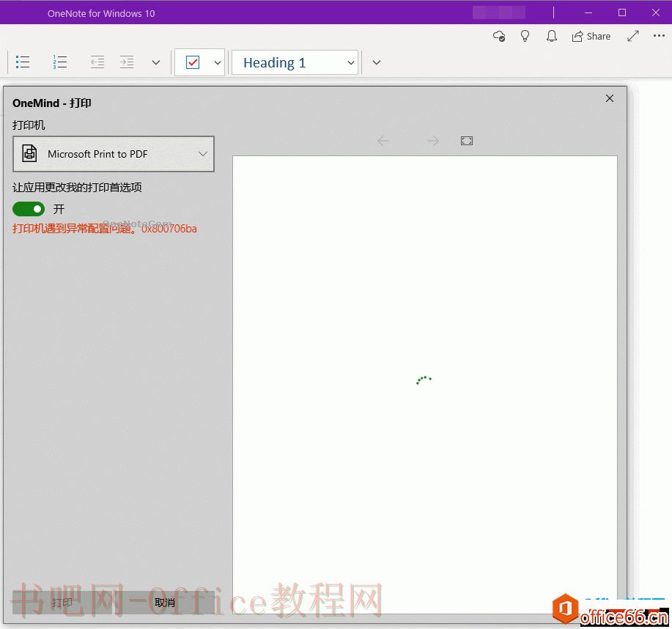This screenshot has height=629, width=672.
Task: Click the printer icon in printer dropdown
Action: pos(29,153)
